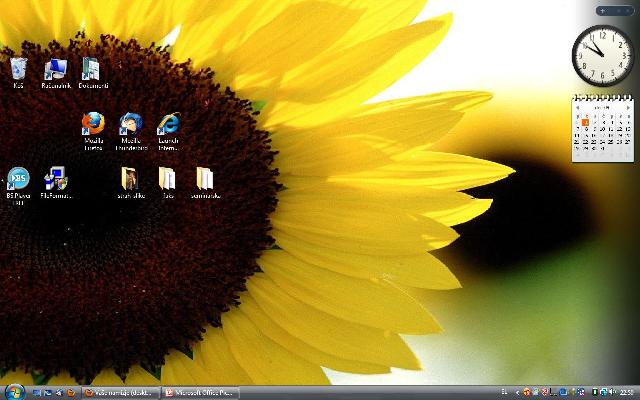Open the FileFormat installer icon

56,180
